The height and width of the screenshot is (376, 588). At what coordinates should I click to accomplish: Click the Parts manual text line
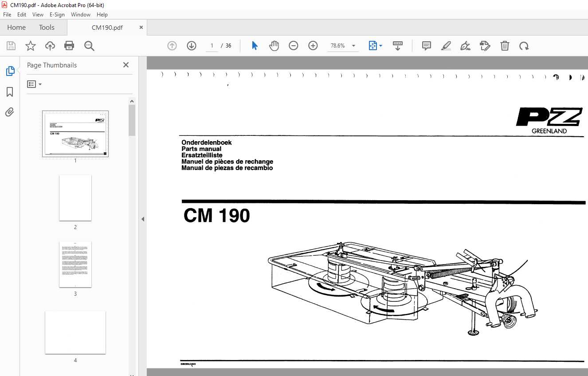click(201, 149)
